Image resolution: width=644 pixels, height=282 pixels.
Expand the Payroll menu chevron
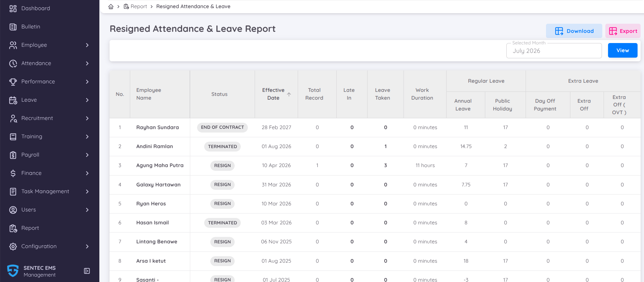tap(87, 155)
